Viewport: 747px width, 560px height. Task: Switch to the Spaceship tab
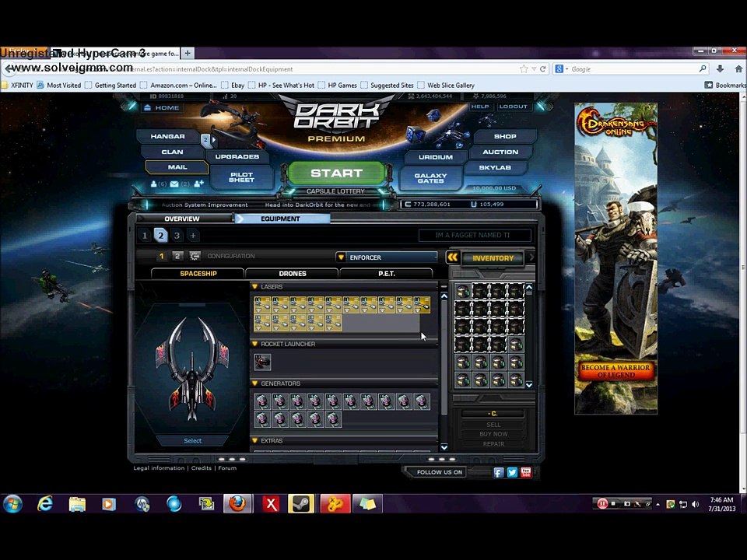click(198, 273)
